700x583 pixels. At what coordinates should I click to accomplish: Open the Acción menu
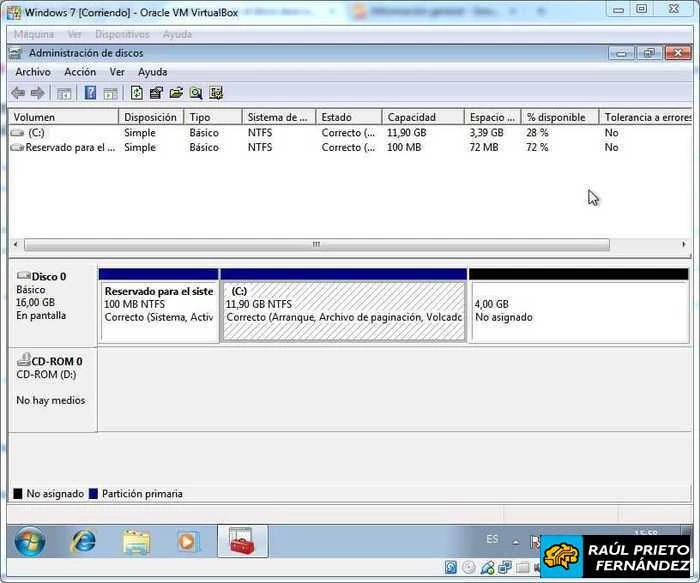pyautogui.click(x=80, y=72)
